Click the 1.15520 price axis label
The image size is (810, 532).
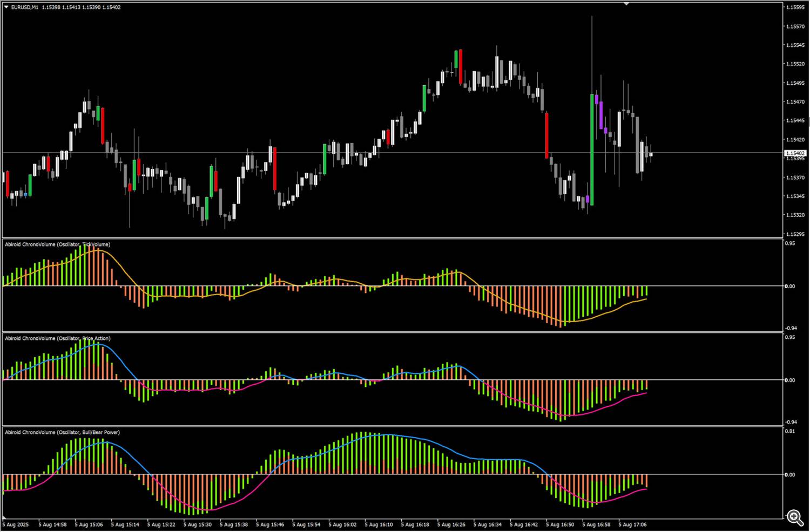[795, 64]
